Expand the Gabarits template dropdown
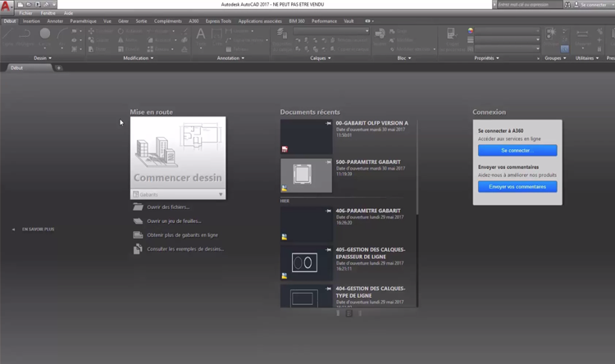This screenshot has width=615, height=364. 221,194
